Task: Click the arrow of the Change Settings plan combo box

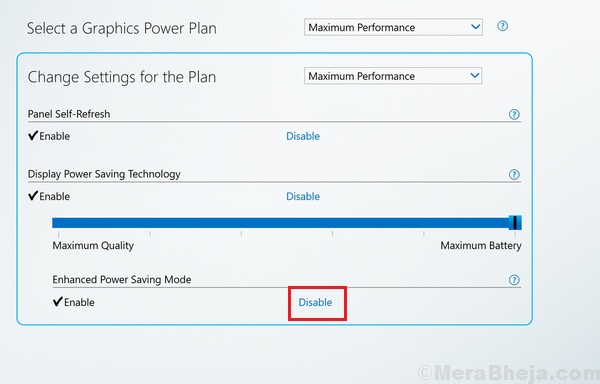Action: tap(475, 76)
